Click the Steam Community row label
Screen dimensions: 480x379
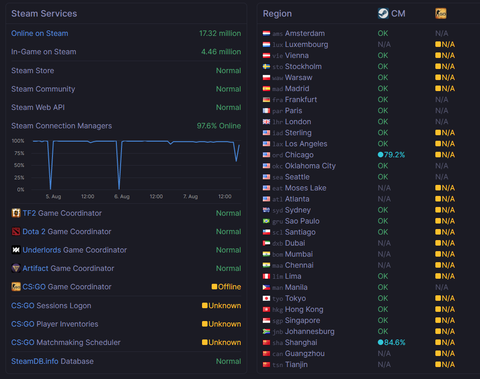coord(43,89)
